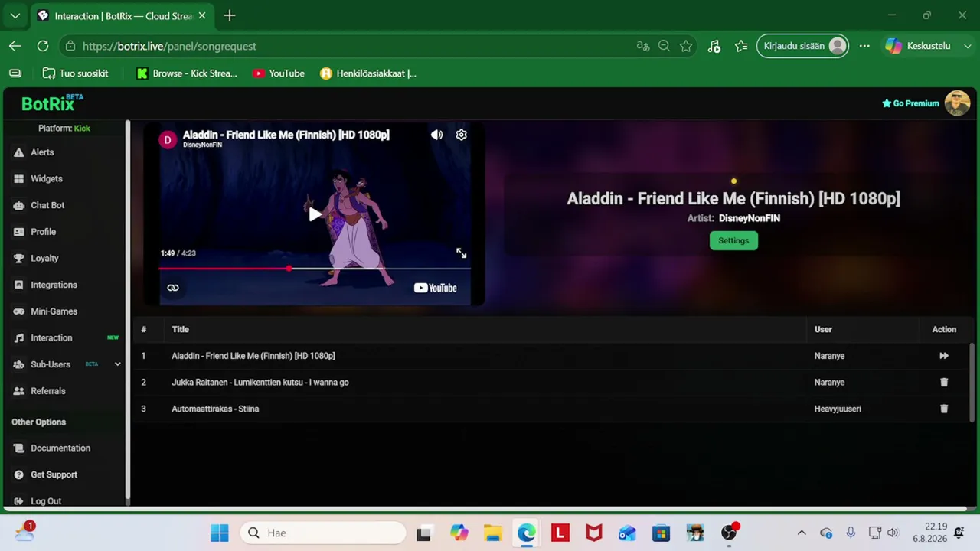Play the Aladdin video
Screen dimensions: 980x551
pyautogui.click(x=315, y=214)
